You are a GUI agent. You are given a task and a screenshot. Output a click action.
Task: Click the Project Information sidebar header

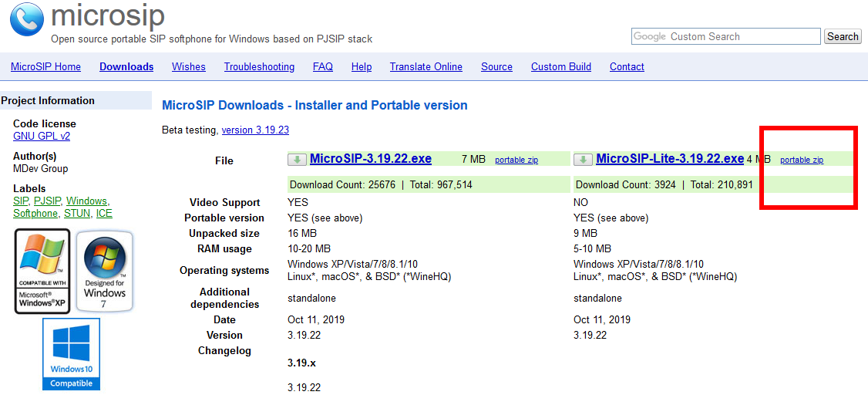click(76, 100)
